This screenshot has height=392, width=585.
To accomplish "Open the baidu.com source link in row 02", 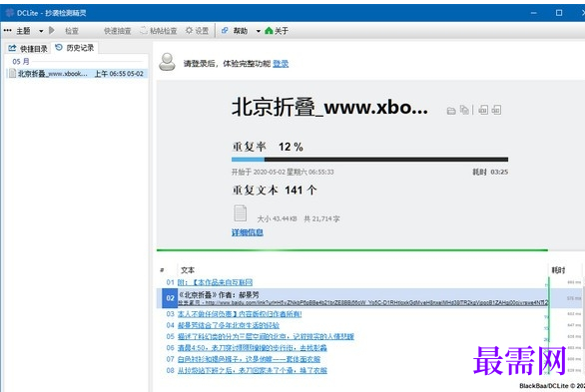I will pos(363,303).
